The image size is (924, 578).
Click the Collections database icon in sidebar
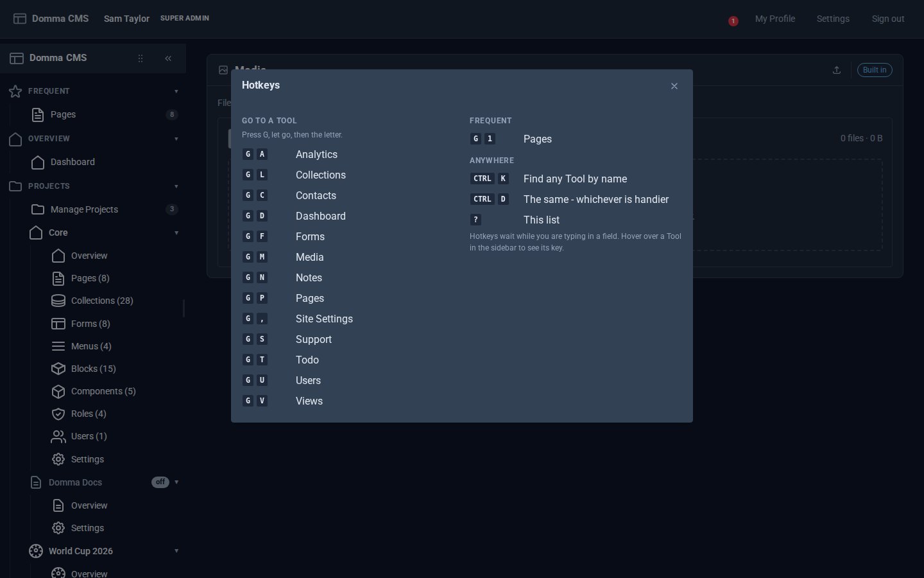click(x=58, y=301)
